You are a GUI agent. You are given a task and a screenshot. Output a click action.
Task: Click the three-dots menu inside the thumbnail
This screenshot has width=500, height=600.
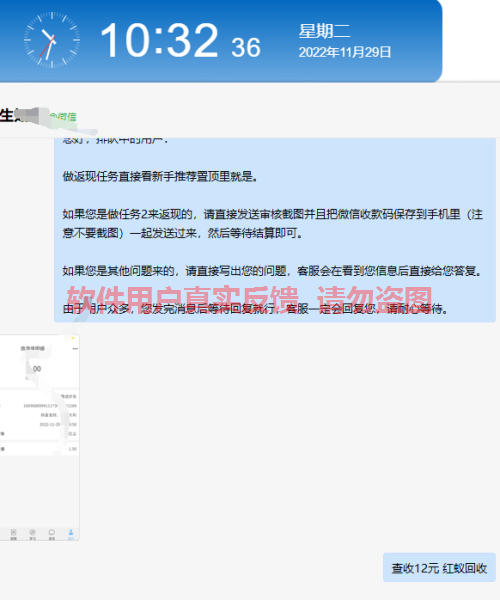click(75, 349)
